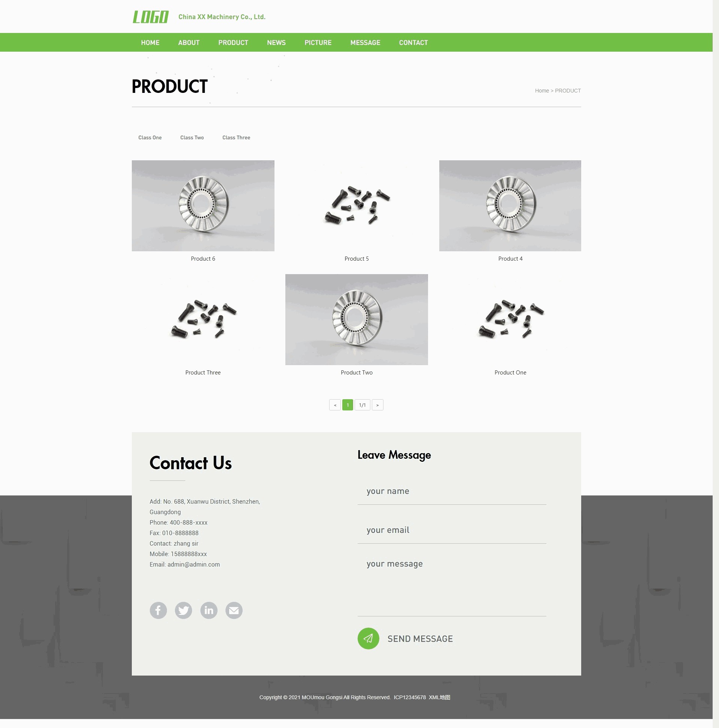
Task: Open the Product One screws image
Action: [x=510, y=319]
